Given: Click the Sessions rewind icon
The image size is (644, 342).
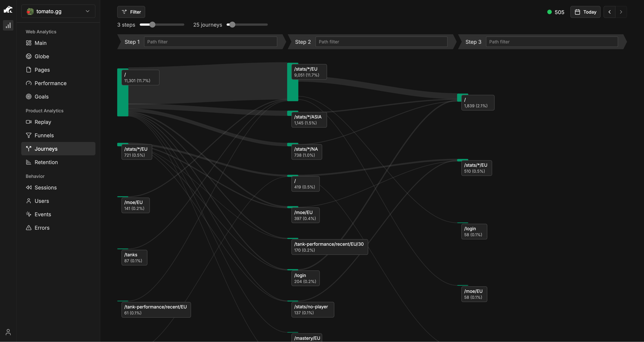Looking at the screenshot, I should (29, 188).
